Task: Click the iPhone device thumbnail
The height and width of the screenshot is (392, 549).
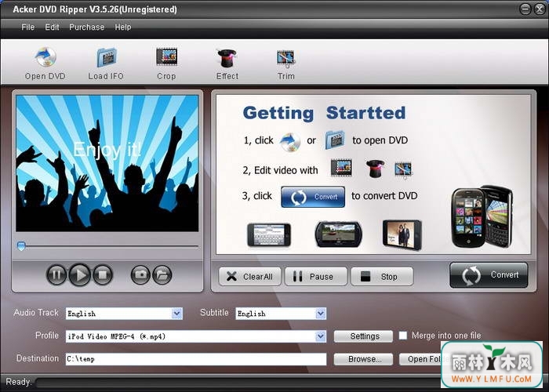Action: pyautogui.click(x=269, y=235)
